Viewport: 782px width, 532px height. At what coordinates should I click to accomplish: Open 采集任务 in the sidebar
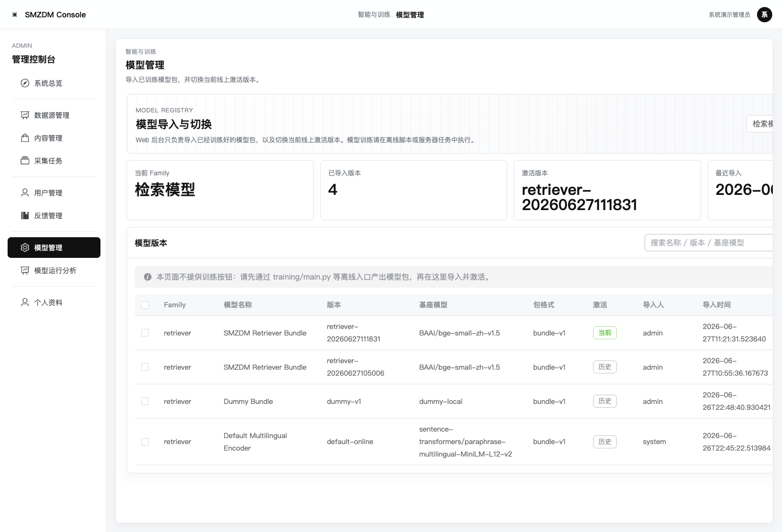pos(54,161)
